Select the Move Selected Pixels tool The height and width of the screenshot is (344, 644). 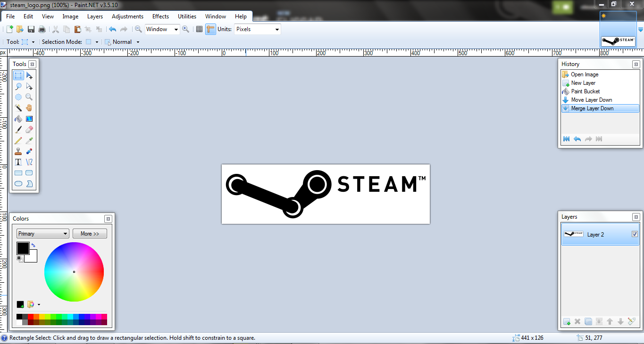(x=29, y=75)
